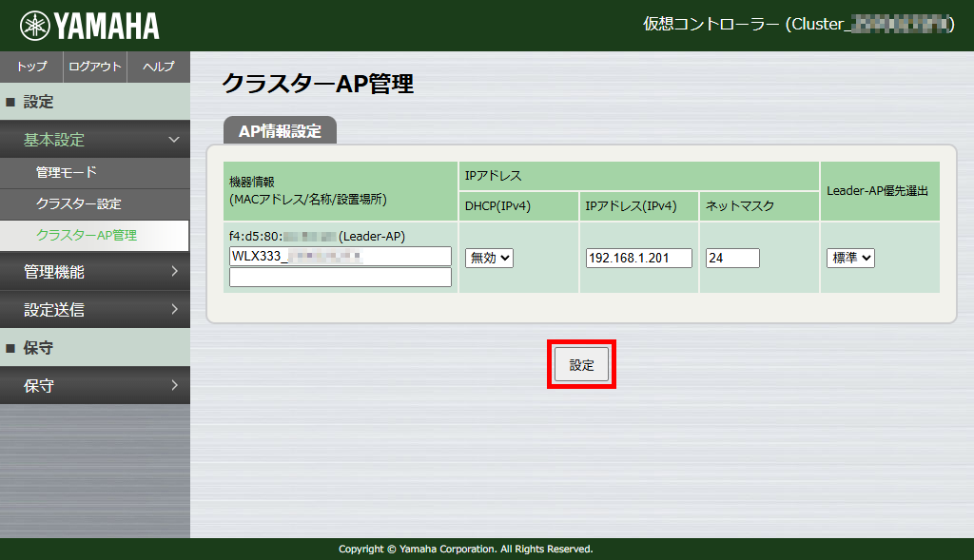The height and width of the screenshot is (560, 974).
Task: Click the Yamaha logo
Action: click(89, 26)
